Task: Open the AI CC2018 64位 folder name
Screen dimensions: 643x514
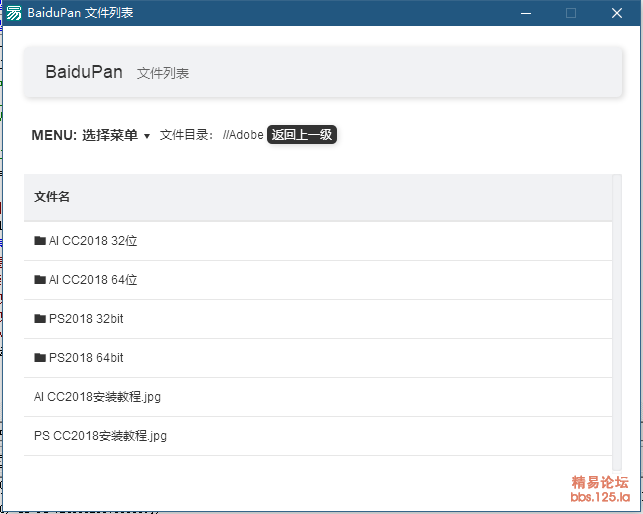Action: 93,280
